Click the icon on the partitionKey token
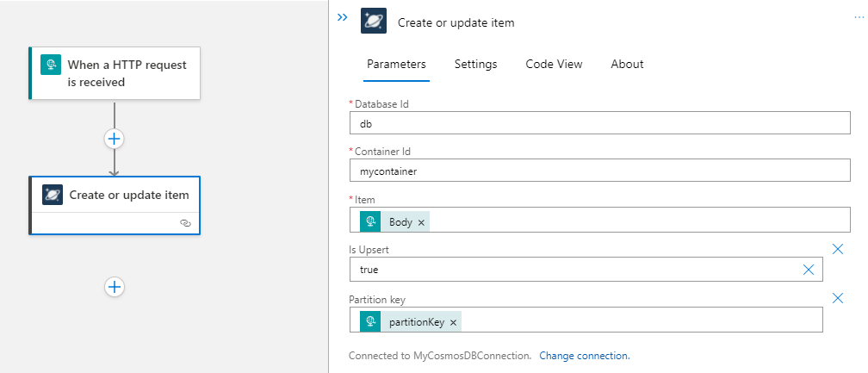This screenshot has width=868, height=373. click(x=370, y=321)
